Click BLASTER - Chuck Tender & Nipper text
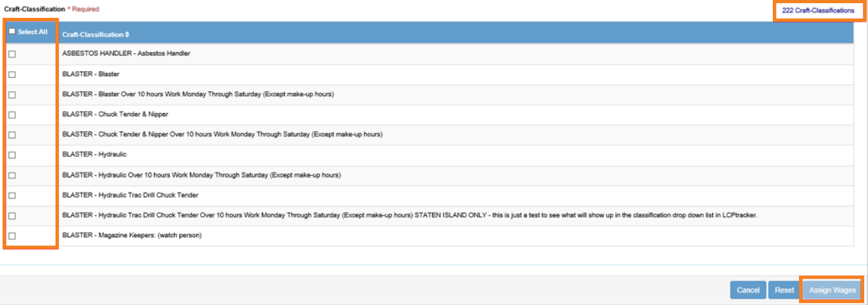 tap(115, 114)
